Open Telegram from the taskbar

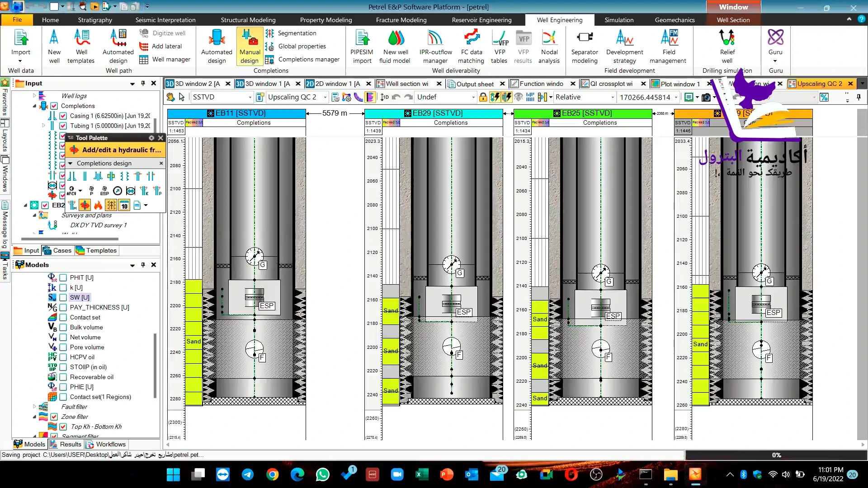[x=248, y=474]
